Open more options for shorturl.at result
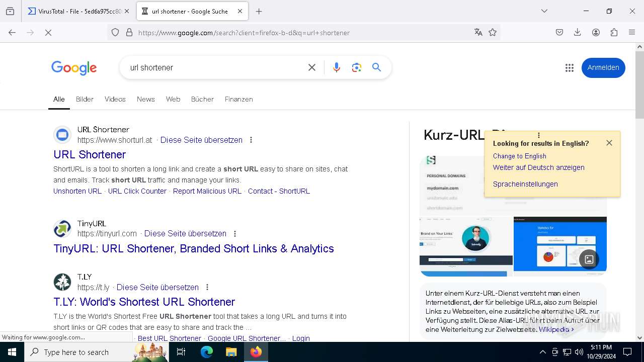644x362 pixels. (x=251, y=140)
